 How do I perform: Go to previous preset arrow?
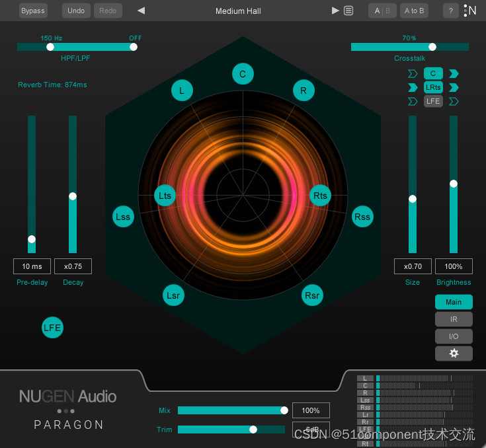142,11
